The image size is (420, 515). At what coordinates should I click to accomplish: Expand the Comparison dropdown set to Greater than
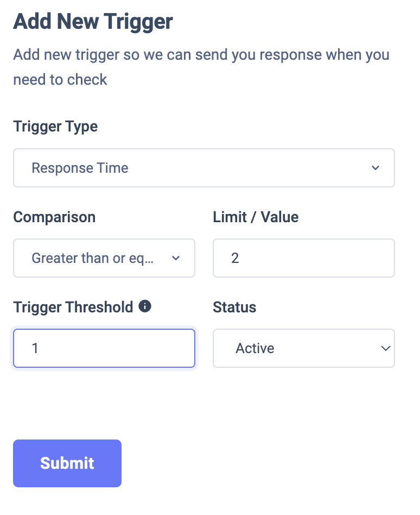tap(104, 258)
